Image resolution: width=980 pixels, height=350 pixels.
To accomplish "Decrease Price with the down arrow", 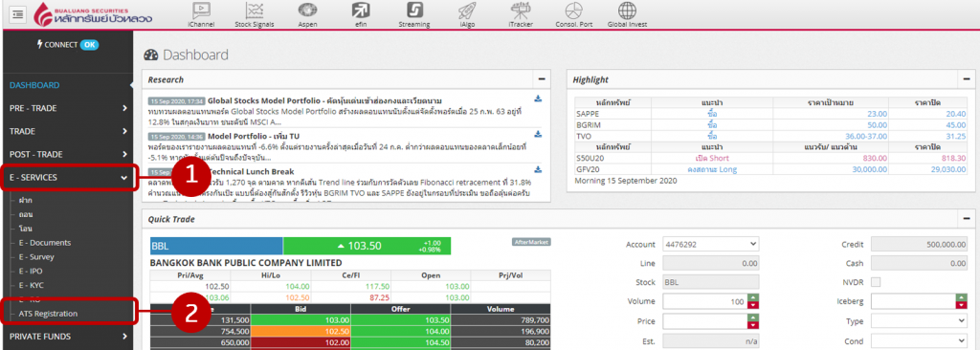I will (753, 325).
